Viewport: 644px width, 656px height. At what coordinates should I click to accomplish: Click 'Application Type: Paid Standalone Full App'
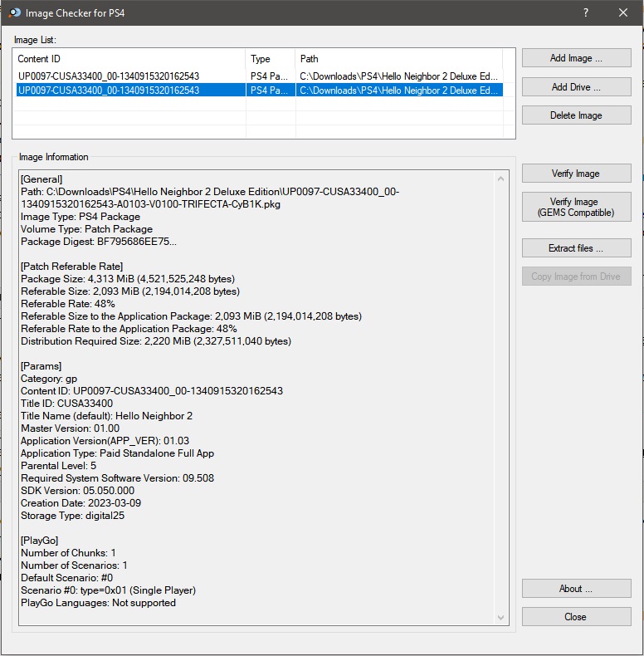click(x=118, y=453)
